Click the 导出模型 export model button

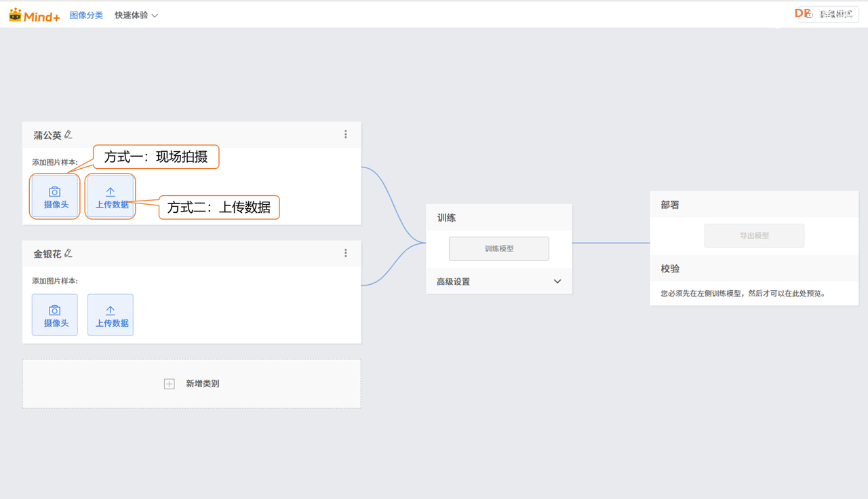[x=754, y=236]
